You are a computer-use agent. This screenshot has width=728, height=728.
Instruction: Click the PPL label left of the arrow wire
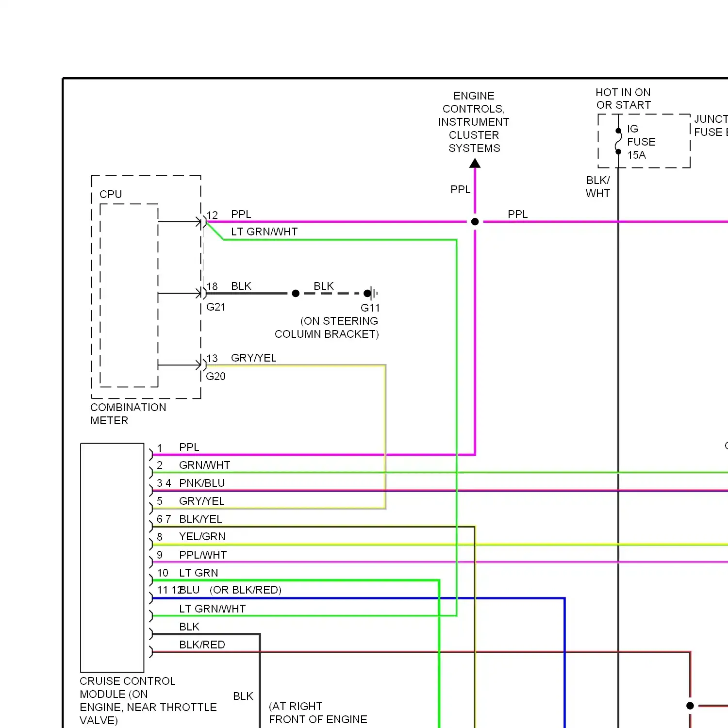(461, 189)
